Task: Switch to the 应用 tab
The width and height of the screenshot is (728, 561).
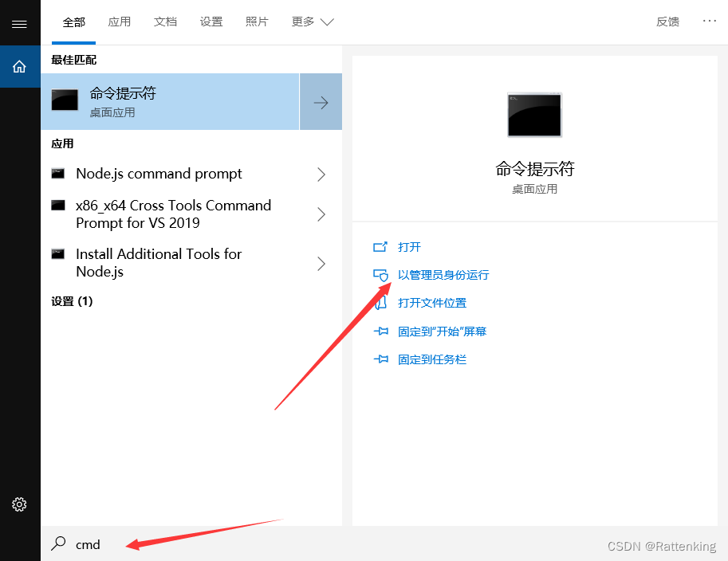Action: coord(120,22)
